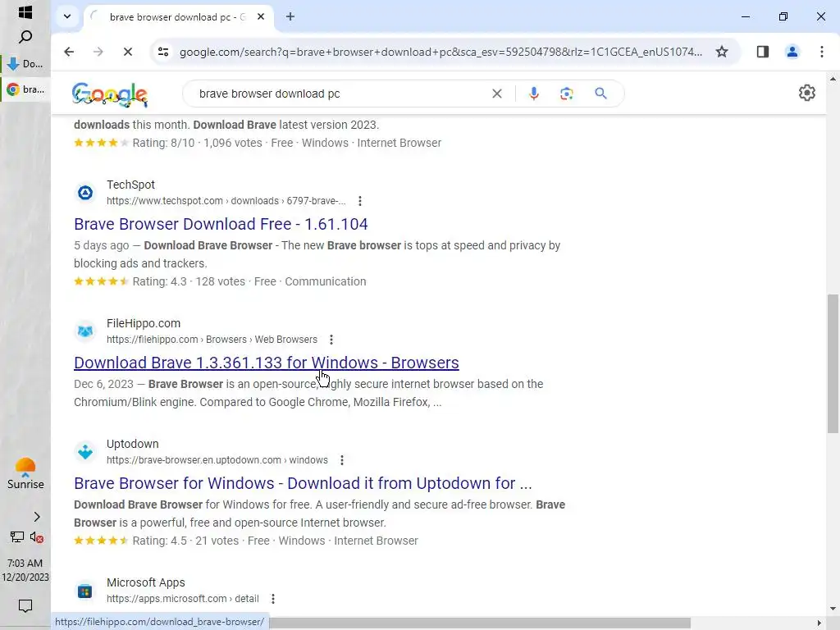Open Brave Browser Download Free - 1.61.104 link
Viewport: 840px width, 630px height.
pyautogui.click(x=221, y=224)
